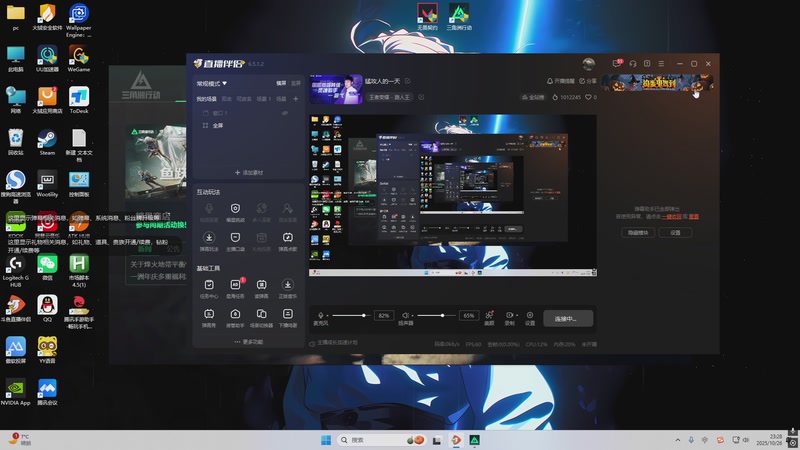Open the hamburger main menu icon
800x450 pixels.
(661, 64)
